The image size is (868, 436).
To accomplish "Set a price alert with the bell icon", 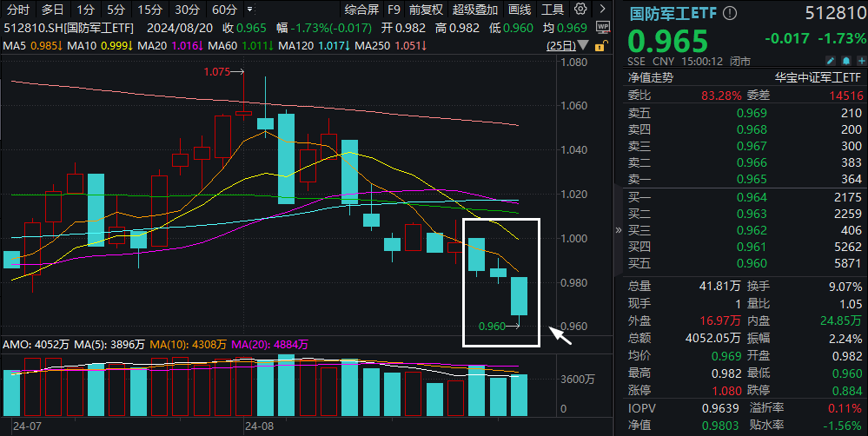I will [x=845, y=62].
